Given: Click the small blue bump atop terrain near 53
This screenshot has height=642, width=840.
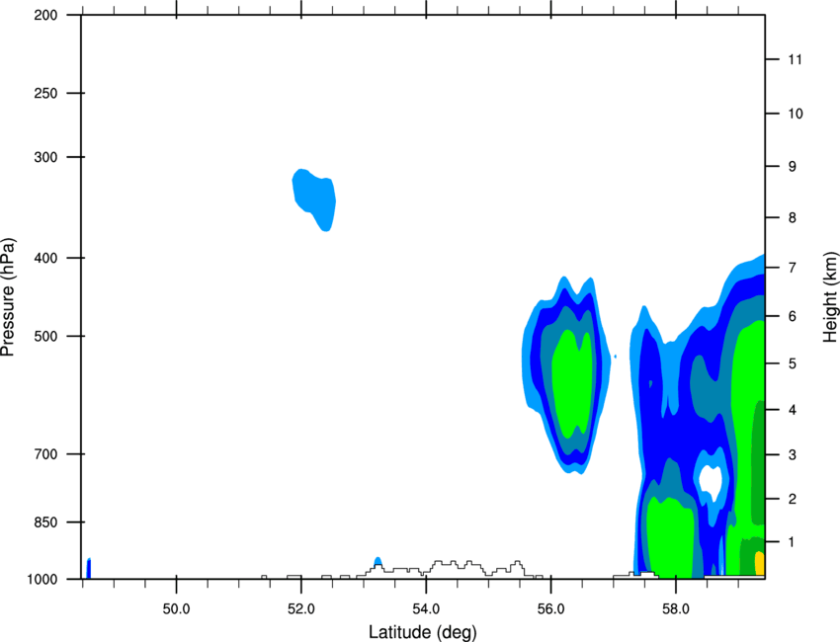Looking at the screenshot, I should pyautogui.click(x=378, y=562).
